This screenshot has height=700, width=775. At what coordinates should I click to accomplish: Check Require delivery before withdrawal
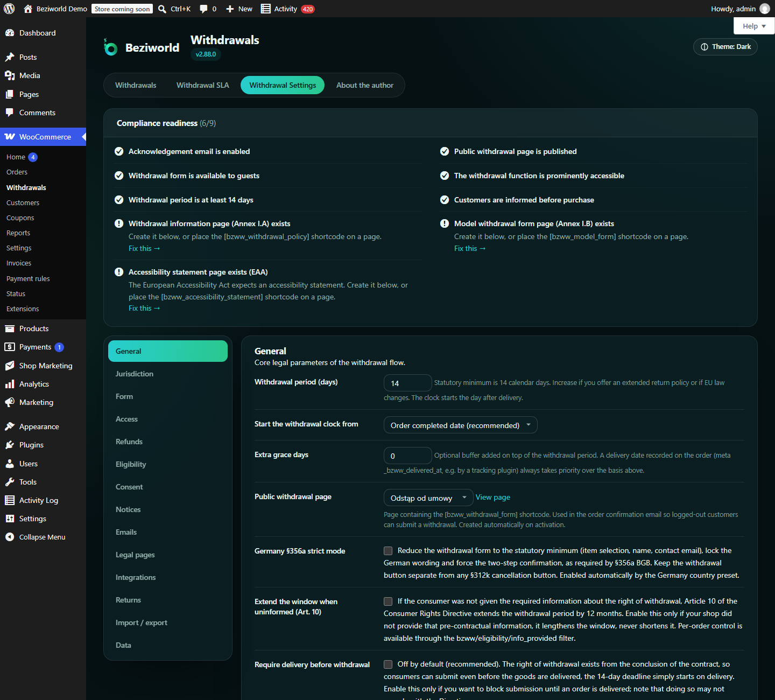[388, 664]
